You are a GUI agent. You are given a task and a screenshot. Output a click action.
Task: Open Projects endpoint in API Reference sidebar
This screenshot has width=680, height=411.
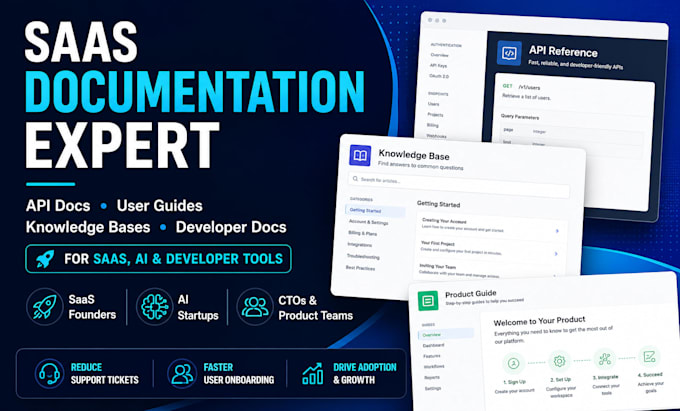click(x=435, y=114)
